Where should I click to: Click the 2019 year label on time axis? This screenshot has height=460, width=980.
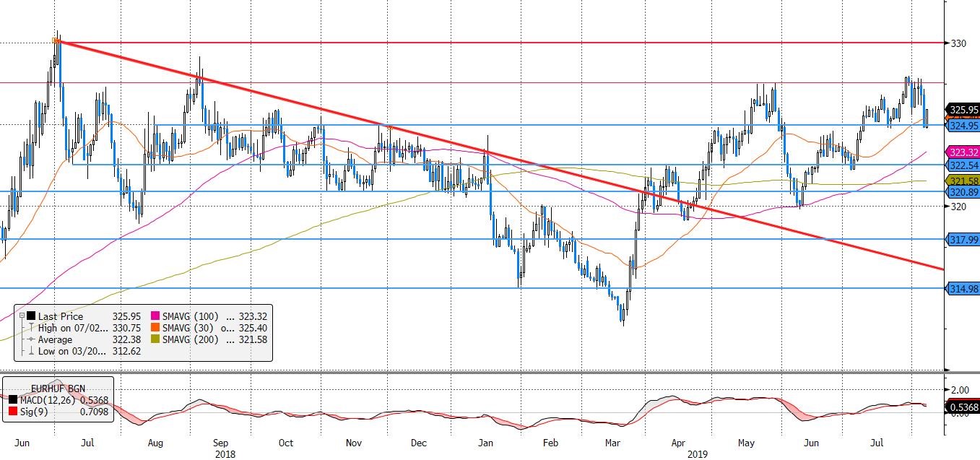698,454
